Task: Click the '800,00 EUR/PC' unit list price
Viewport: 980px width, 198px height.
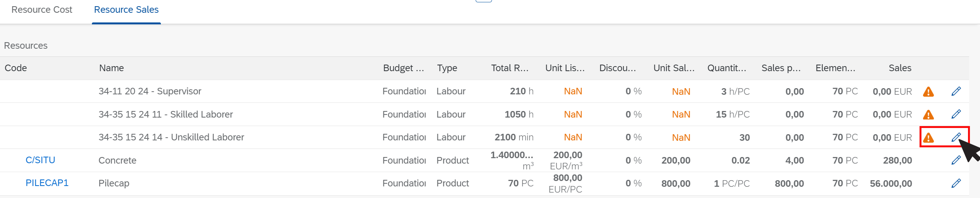Action: point(565,183)
